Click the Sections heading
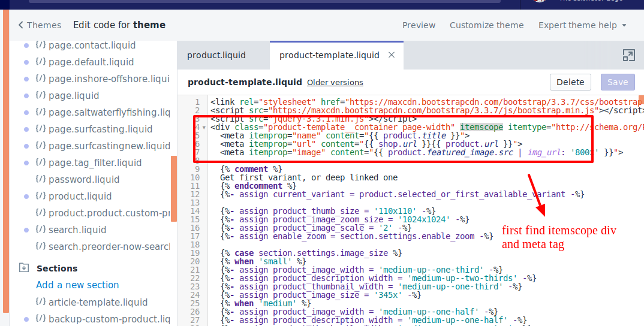This screenshot has width=644, height=326. pos(57,268)
